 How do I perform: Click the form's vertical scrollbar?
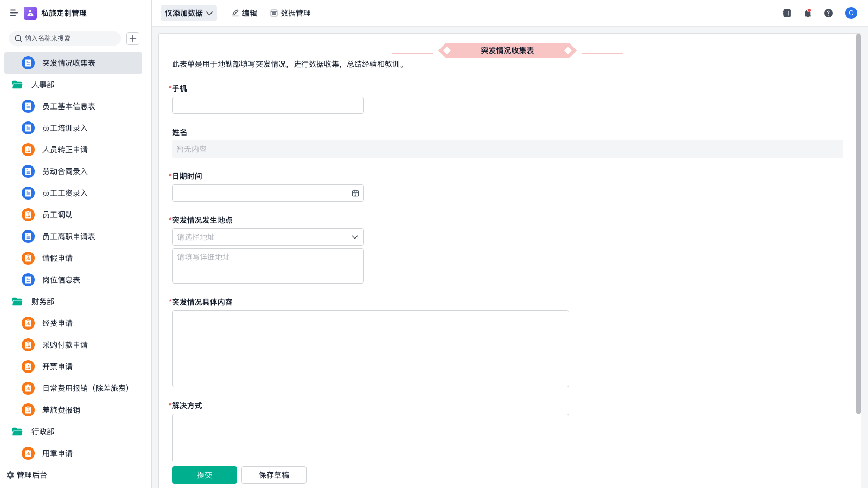[x=858, y=223]
